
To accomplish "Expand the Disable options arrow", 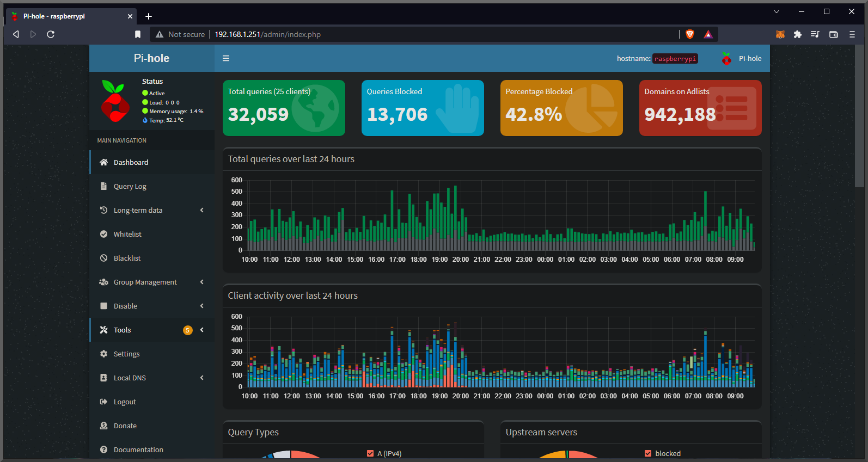I will pyautogui.click(x=202, y=306).
